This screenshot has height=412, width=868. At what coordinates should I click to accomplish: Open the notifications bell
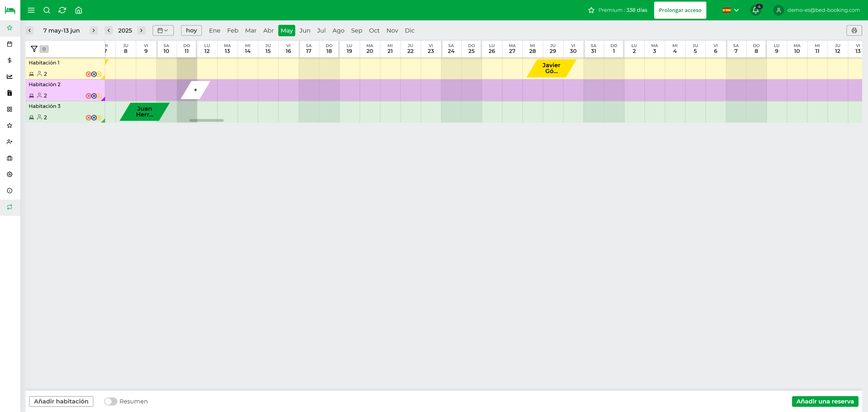click(756, 10)
